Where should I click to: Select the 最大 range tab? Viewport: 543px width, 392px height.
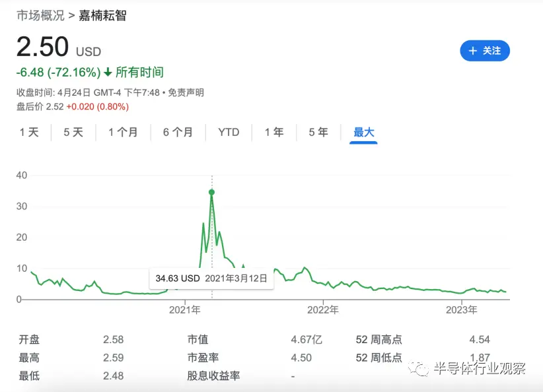363,133
